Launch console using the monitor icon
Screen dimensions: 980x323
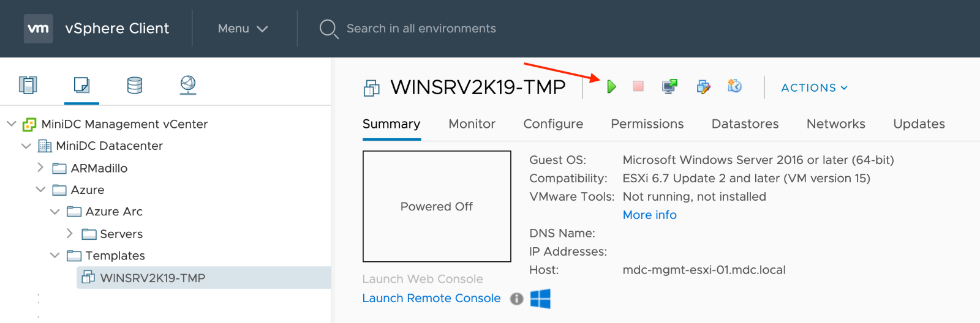click(670, 86)
